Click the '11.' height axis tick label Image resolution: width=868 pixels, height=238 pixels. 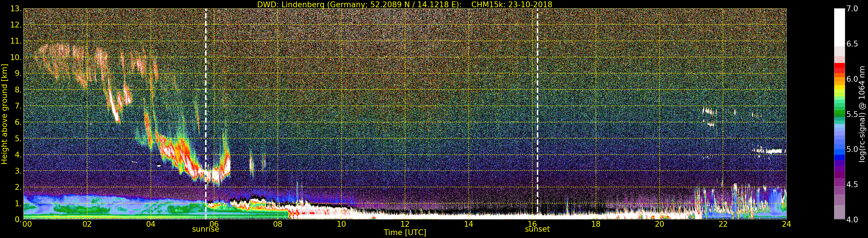pos(16,41)
